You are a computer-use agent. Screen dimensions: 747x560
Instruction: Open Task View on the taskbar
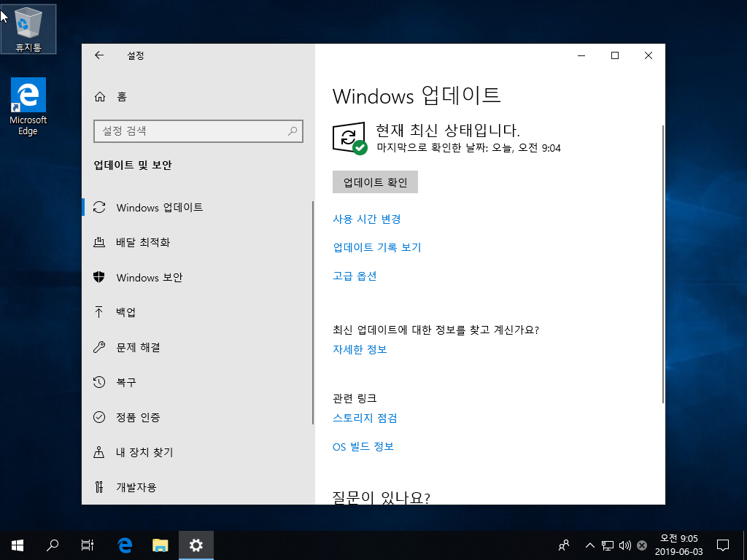click(88, 545)
